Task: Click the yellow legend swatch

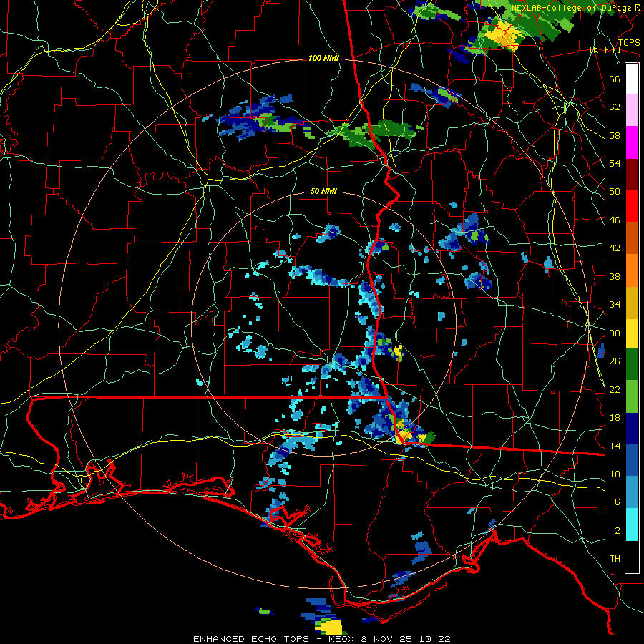Action: click(x=632, y=333)
